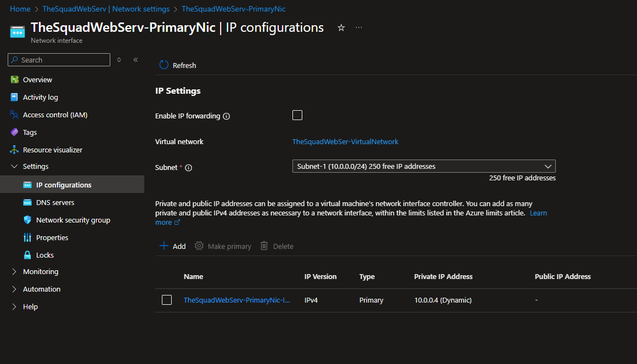Sort by Name column header
The height and width of the screenshot is (364, 637).
pos(193,277)
